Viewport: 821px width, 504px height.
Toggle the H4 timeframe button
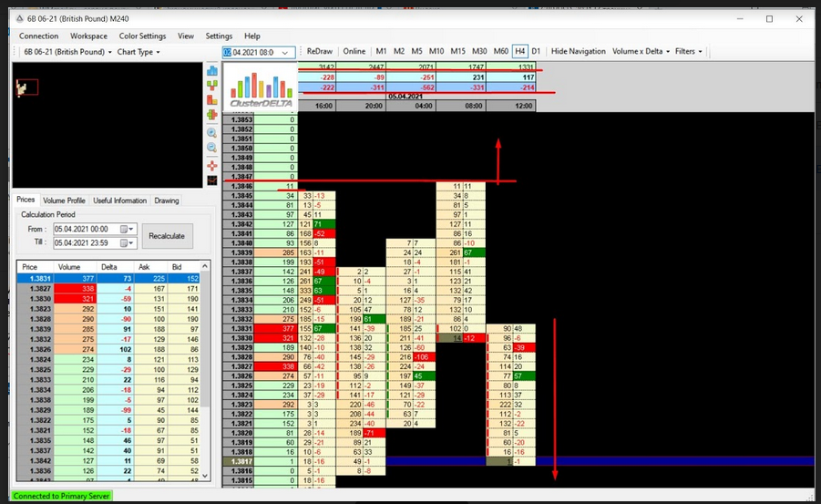point(519,51)
